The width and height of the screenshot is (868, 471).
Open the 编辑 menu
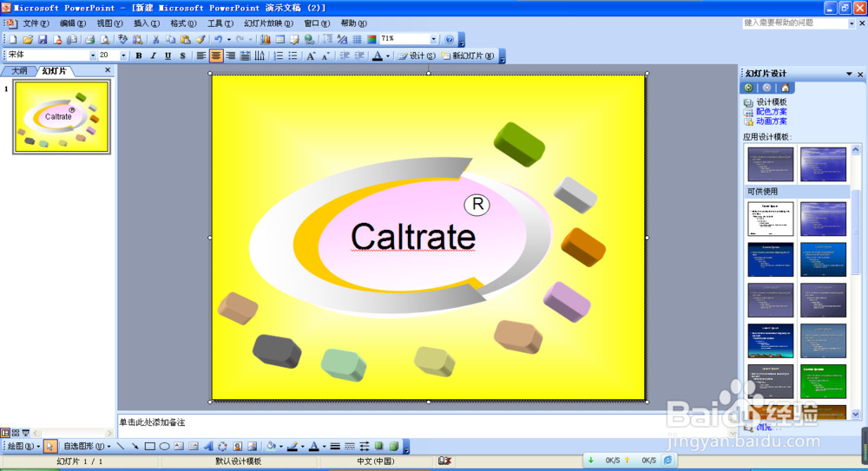73,23
